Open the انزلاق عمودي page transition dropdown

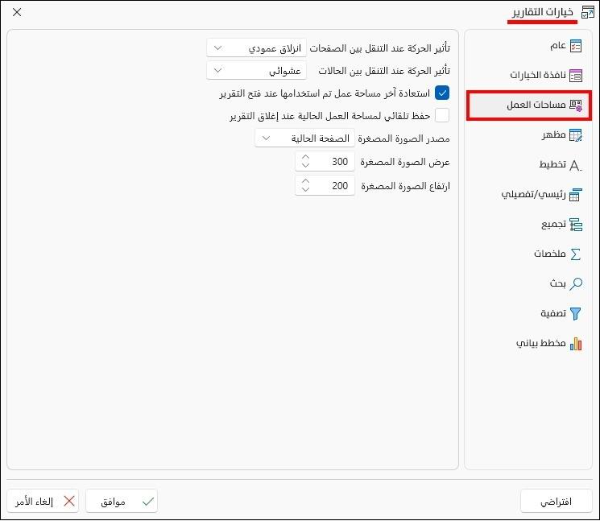coord(256,48)
